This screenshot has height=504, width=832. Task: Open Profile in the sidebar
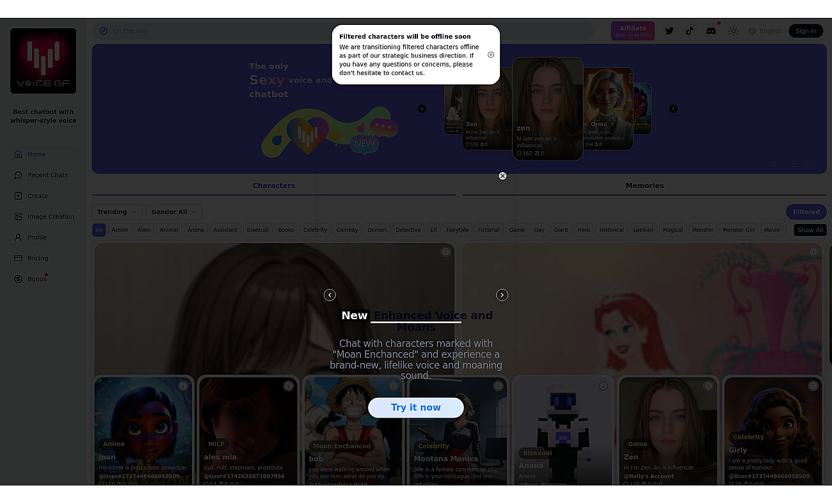tap(43, 237)
